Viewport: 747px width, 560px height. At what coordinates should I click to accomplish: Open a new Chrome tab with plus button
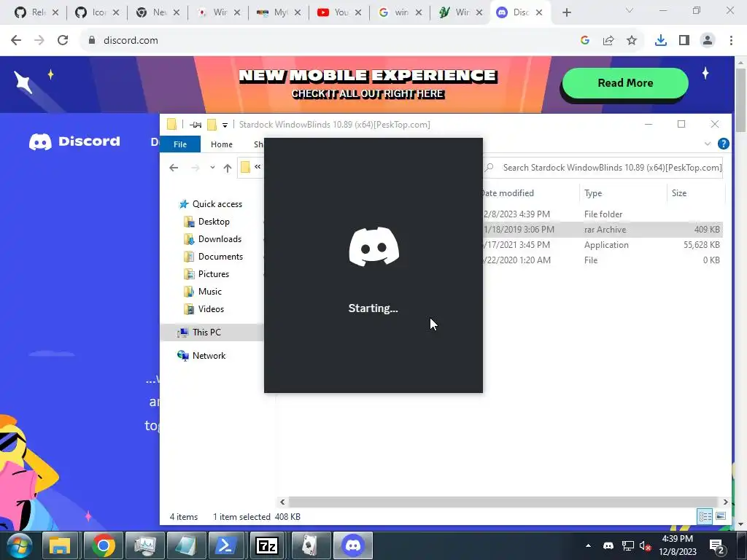click(566, 13)
